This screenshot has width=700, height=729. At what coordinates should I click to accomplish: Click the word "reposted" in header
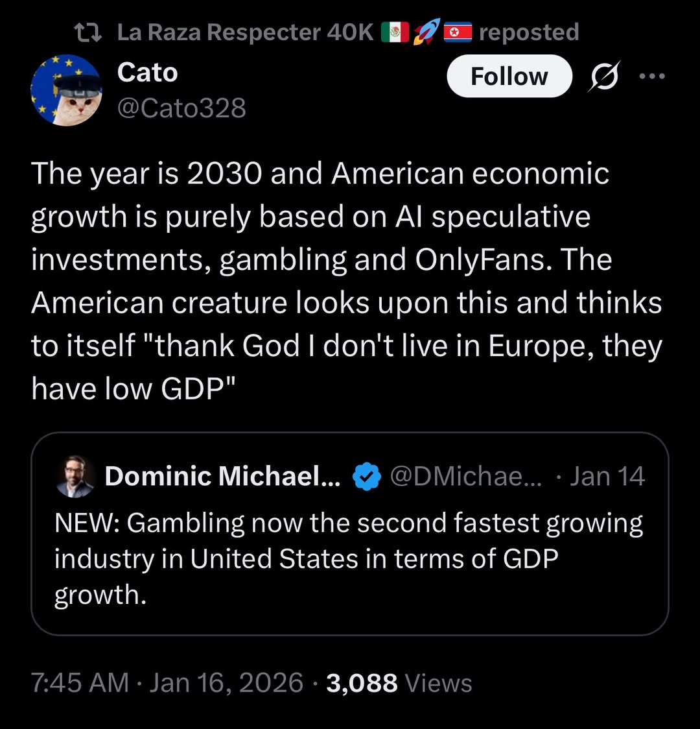[x=529, y=32]
